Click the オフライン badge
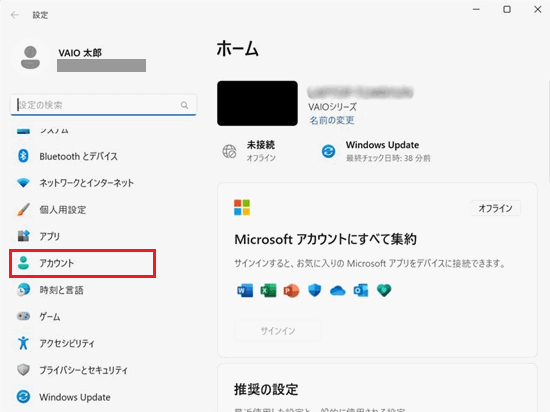This screenshot has height=412, width=550. coord(495,208)
